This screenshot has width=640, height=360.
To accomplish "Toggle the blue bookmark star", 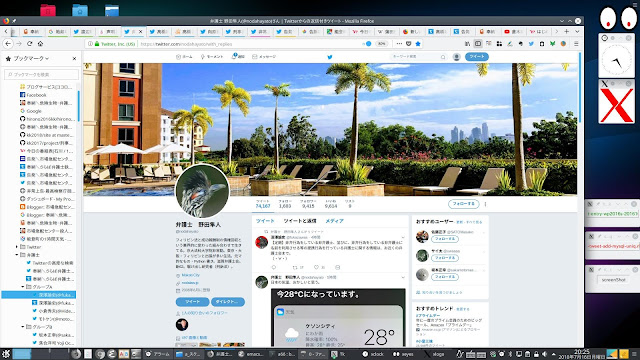I will [x=418, y=44].
